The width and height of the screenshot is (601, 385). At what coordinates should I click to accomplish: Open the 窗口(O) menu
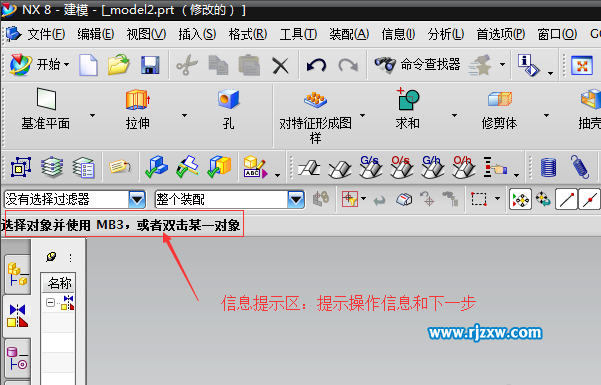tap(557, 35)
